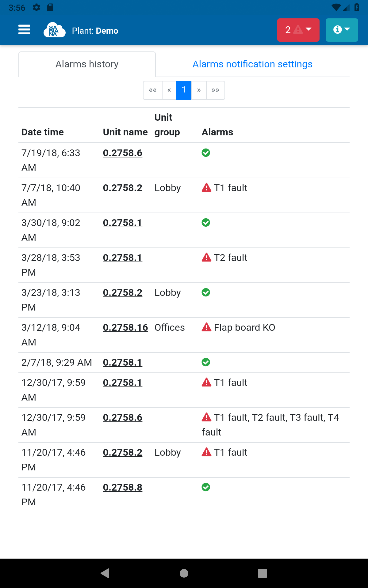Open unit 0.2758.8 link
The height and width of the screenshot is (588, 368).
122,487
